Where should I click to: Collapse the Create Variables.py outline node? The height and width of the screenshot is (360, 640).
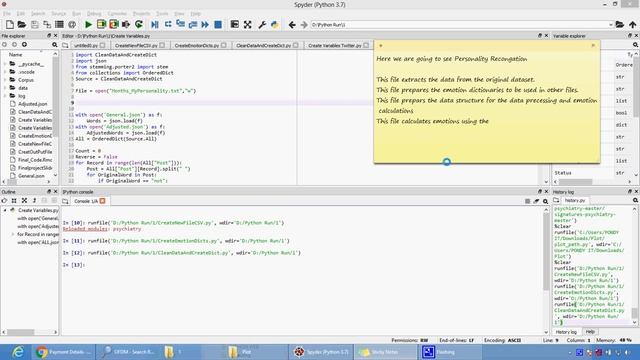tap(5, 210)
